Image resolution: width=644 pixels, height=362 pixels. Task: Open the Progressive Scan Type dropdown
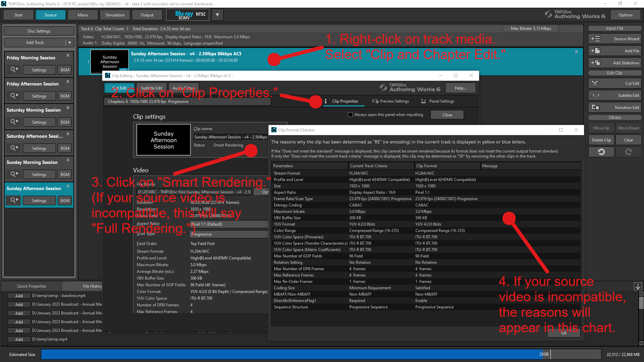tap(229, 234)
